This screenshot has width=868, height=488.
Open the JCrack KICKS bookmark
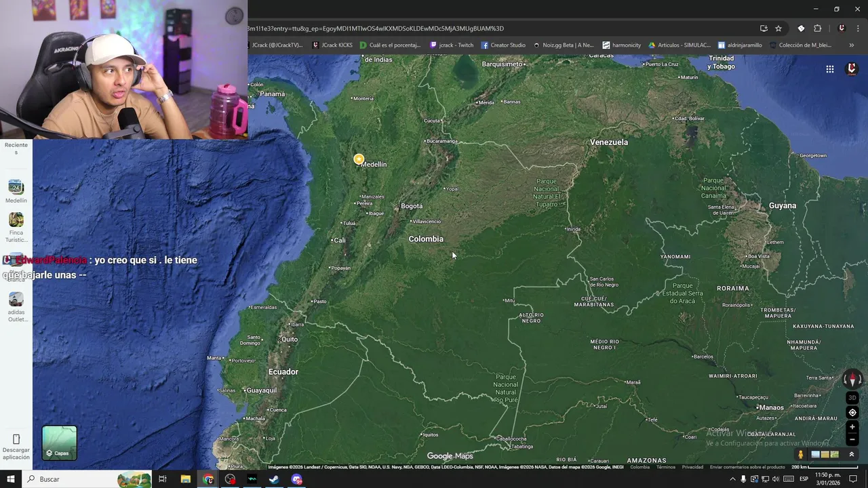tap(332, 45)
